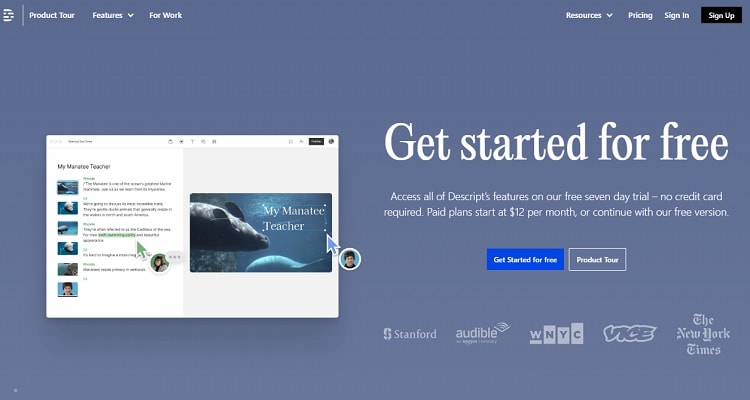The width and height of the screenshot is (750, 400).
Task: Click the My Manatee Teacher video preview
Action: point(261,233)
